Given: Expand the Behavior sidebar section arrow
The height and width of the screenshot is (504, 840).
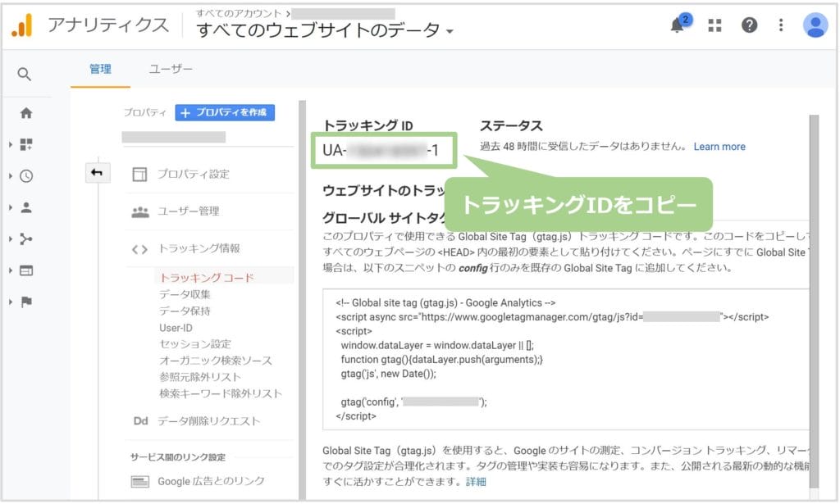Looking at the screenshot, I should click(x=10, y=270).
